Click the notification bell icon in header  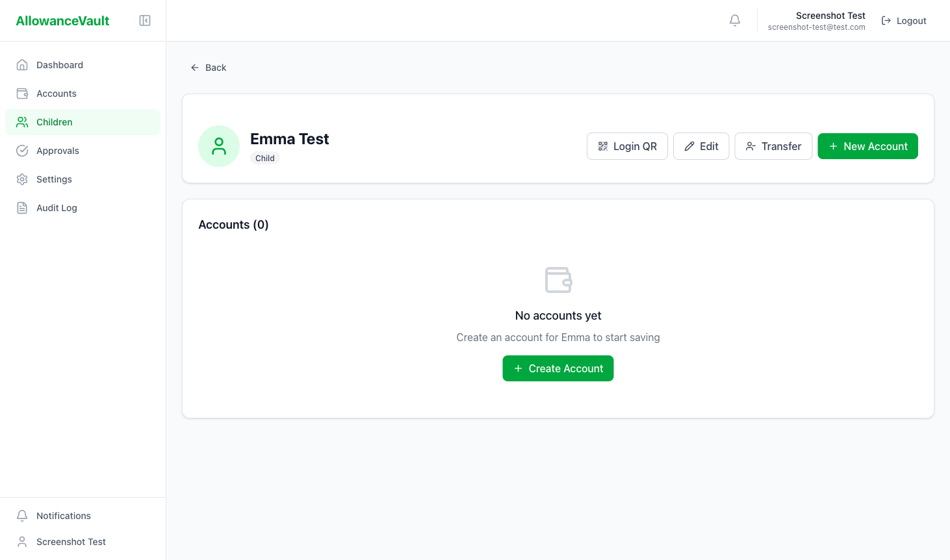(735, 21)
